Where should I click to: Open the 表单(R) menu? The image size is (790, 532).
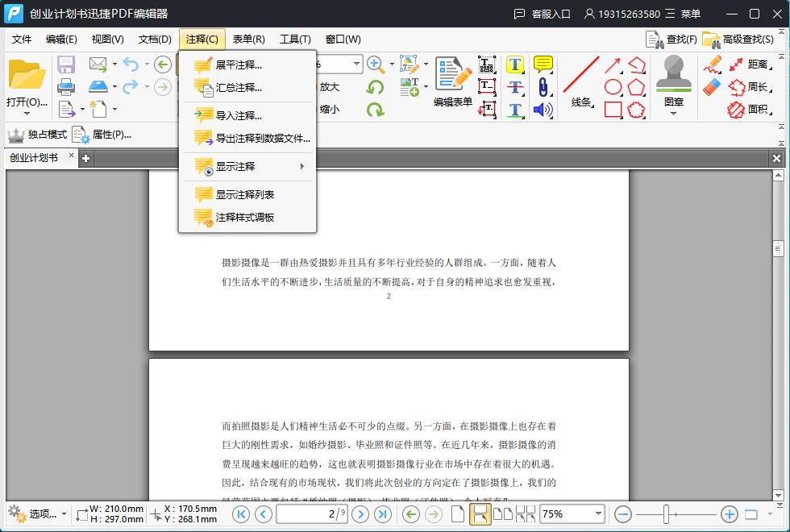(x=247, y=39)
